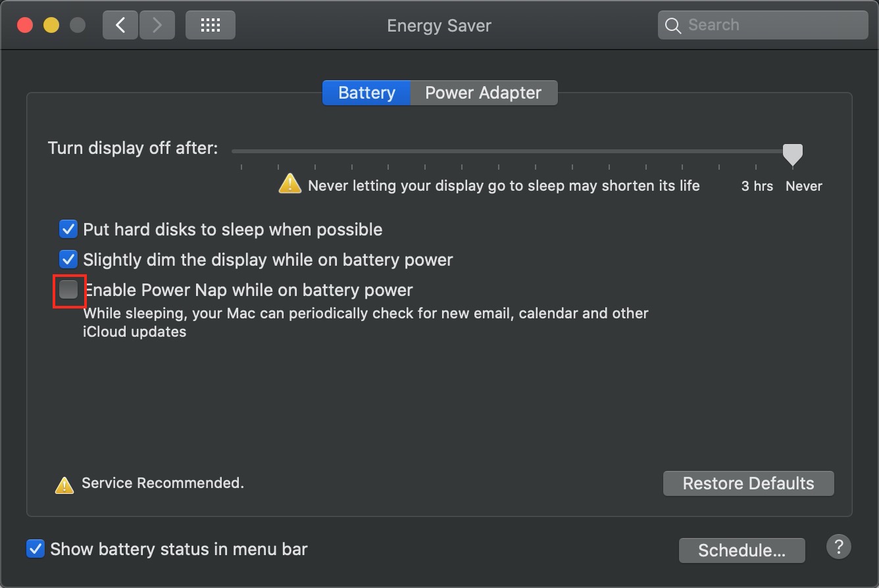Click the yellow minimize window button
This screenshot has height=588, width=879.
51,26
